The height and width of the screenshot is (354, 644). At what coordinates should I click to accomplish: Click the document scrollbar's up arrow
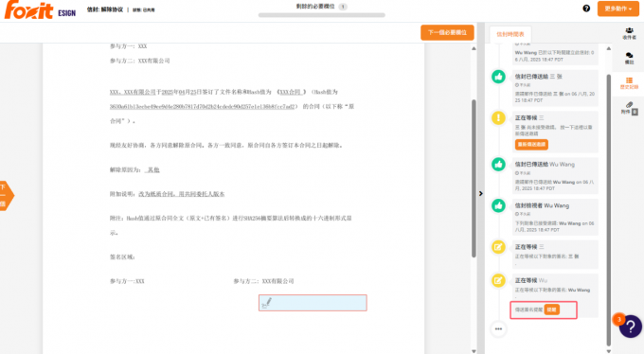[x=474, y=48]
